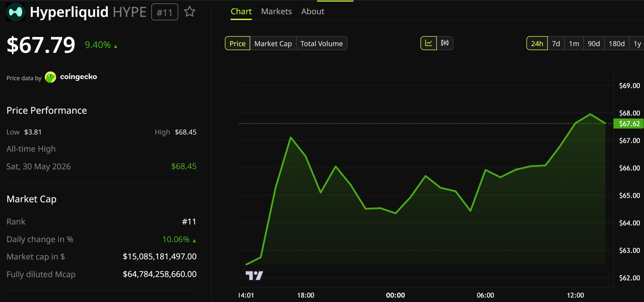
Task: Click the Low $3.81 value
Action: click(33, 132)
